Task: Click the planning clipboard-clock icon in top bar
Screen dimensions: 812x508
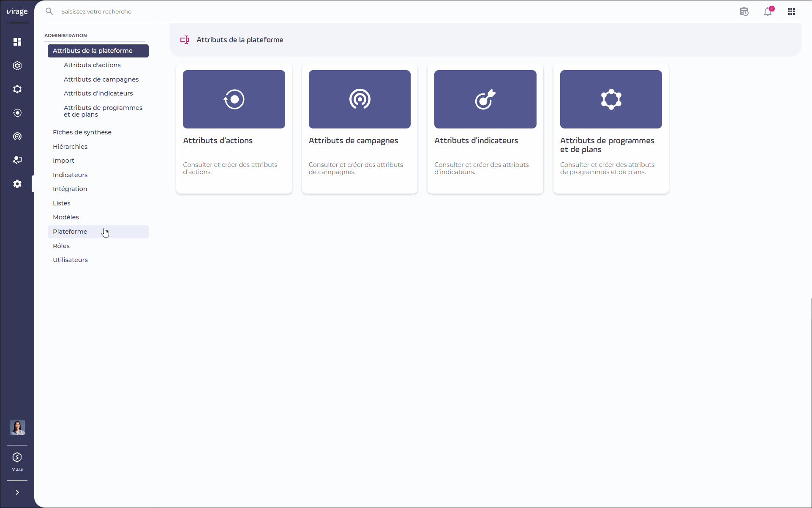Action: tap(744, 11)
